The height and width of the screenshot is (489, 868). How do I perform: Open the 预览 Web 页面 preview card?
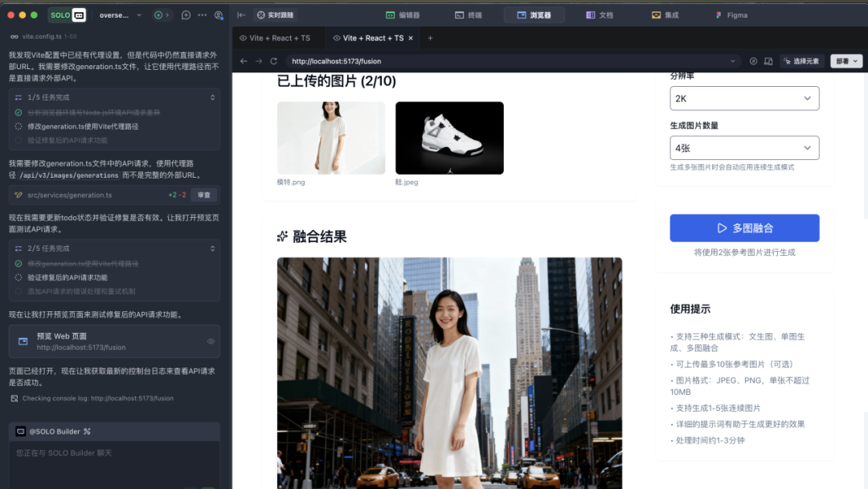tap(115, 342)
